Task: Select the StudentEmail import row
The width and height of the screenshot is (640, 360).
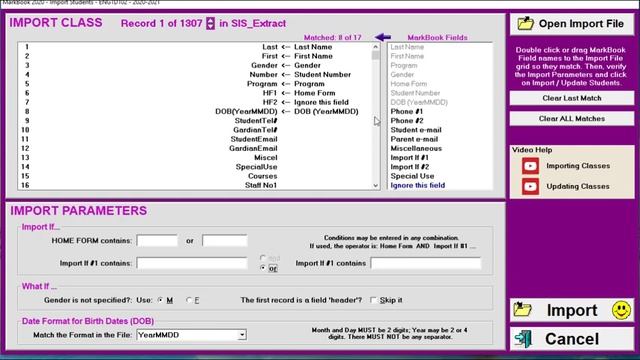Action: pyautogui.click(x=195, y=139)
